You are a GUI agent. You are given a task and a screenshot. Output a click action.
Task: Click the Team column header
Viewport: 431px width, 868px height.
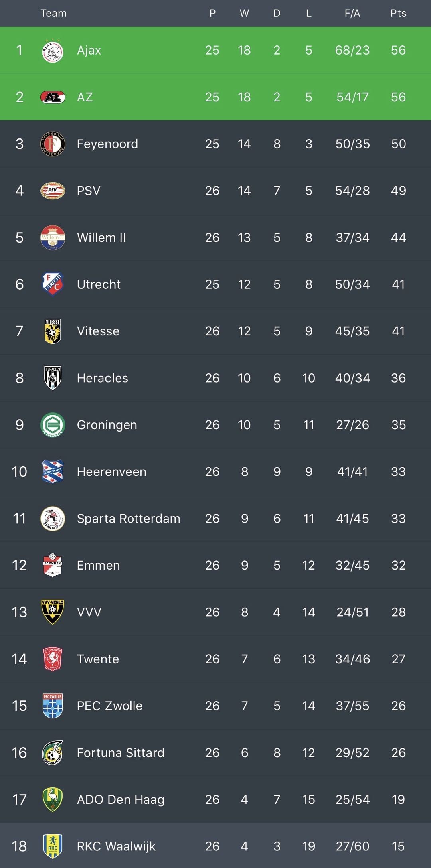pos(53,13)
